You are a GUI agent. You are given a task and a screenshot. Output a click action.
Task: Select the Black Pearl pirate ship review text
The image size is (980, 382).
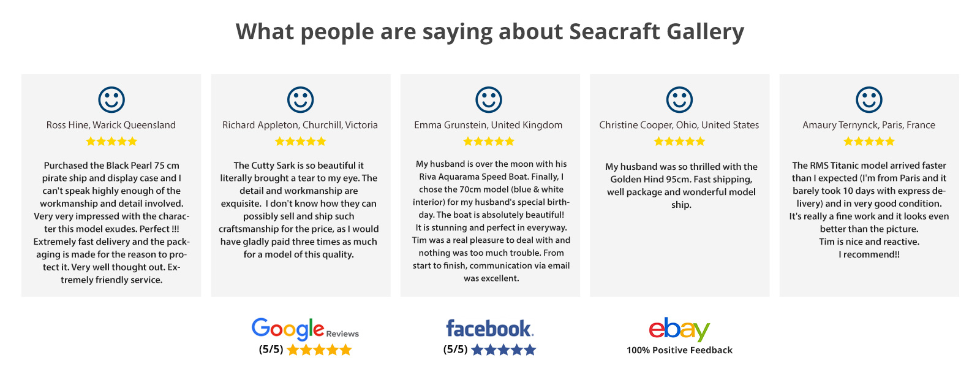(x=111, y=223)
